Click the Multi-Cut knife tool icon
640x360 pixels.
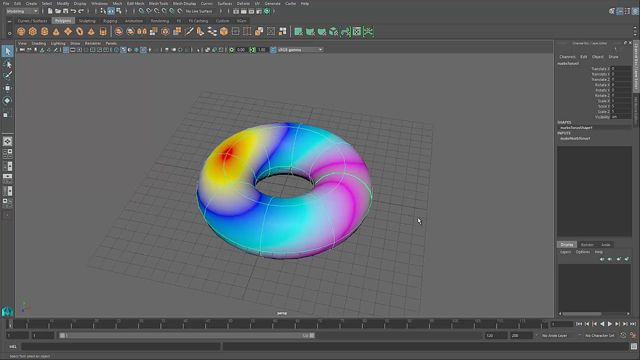(189, 31)
